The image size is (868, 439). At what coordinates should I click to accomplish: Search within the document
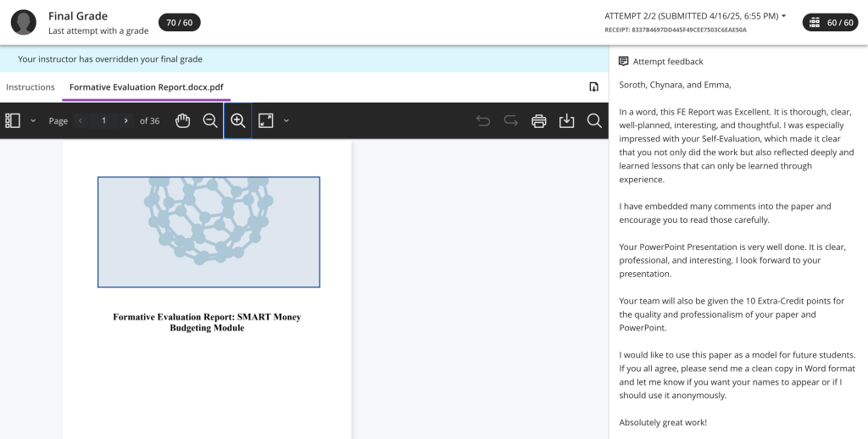coord(594,120)
